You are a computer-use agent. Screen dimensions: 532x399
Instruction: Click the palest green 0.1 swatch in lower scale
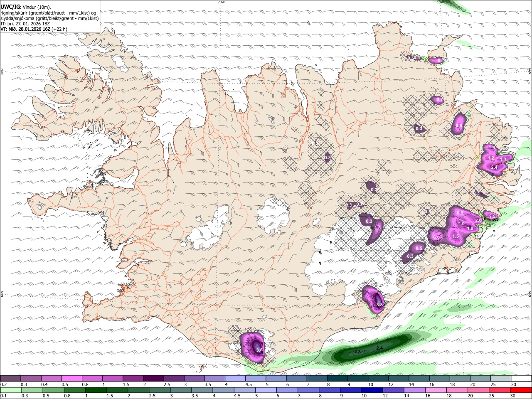pos(11,390)
